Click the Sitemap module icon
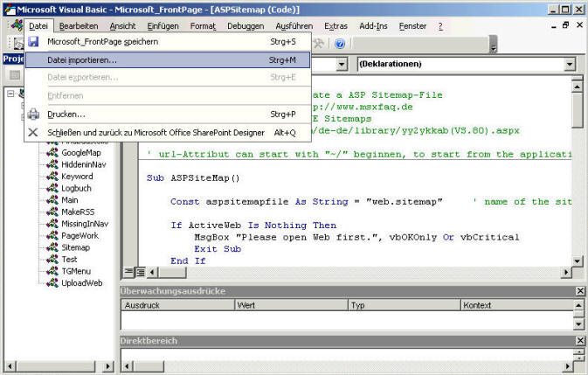Viewport: 588px width, 375px height. coord(52,247)
